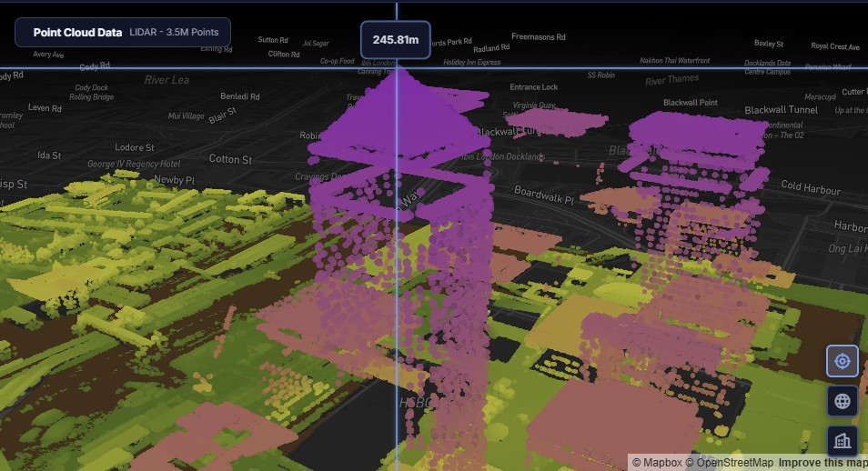Click the Improve this map link
The image size is (868, 471).
click(x=823, y=463)
